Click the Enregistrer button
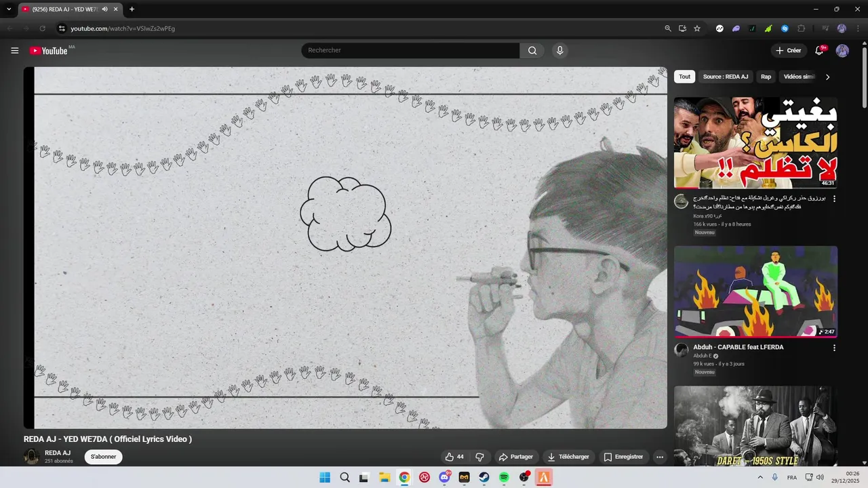 (x=623, y=457)
